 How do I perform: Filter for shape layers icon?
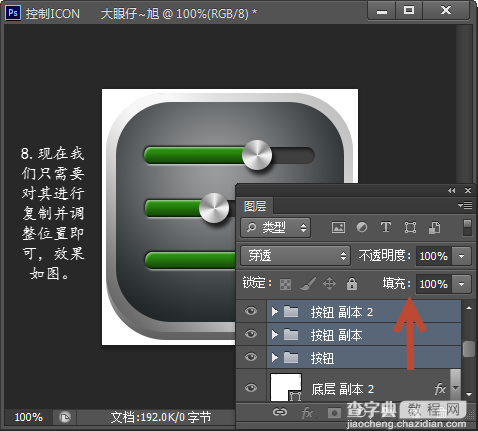pyautogui.click(x=410, y=228)
